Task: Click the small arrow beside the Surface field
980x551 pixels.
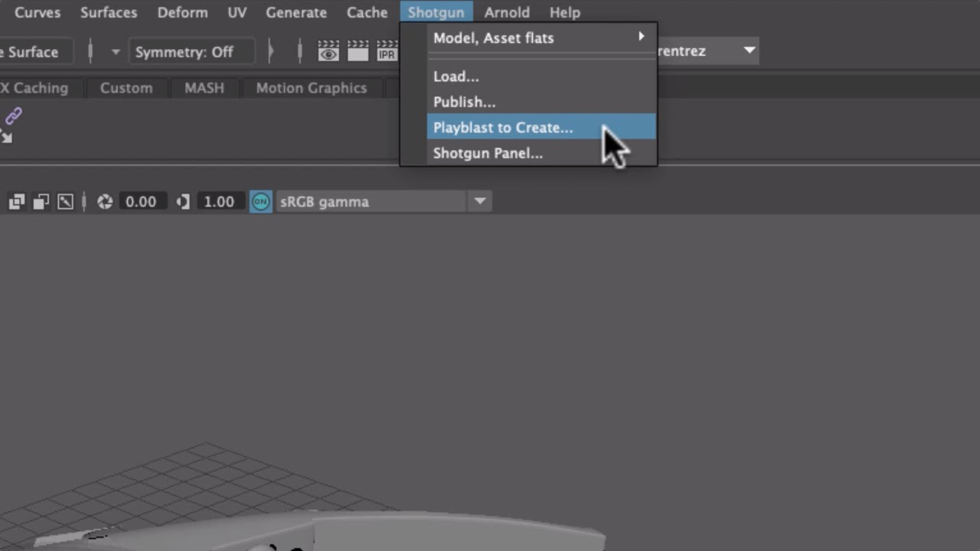Action: [x=116, y=52]
